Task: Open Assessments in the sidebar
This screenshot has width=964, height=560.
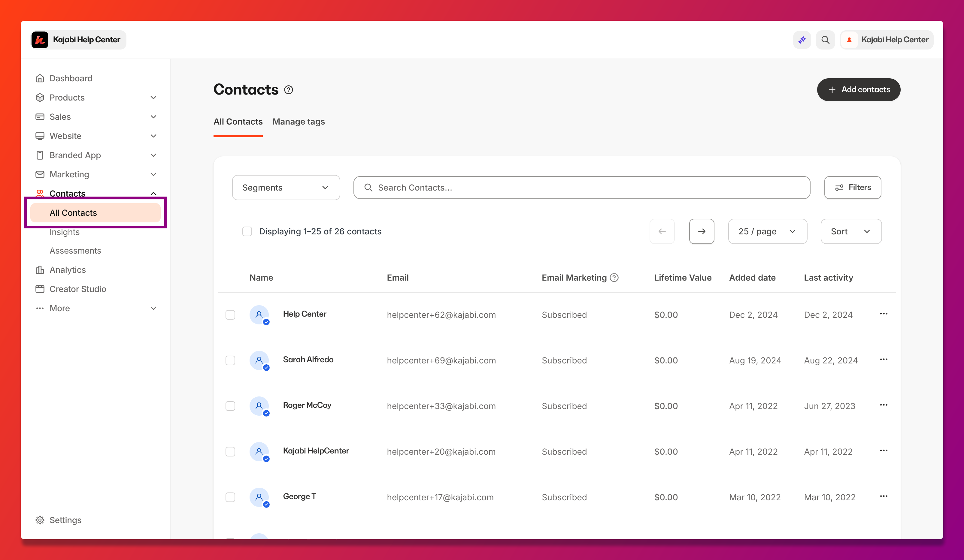Action: (75, 251)
